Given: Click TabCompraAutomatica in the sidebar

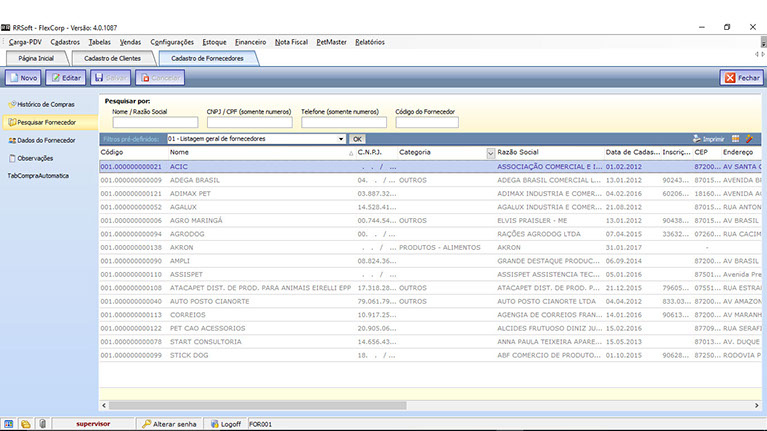Looking at the screenshot, I should click(x=38, y=176).
